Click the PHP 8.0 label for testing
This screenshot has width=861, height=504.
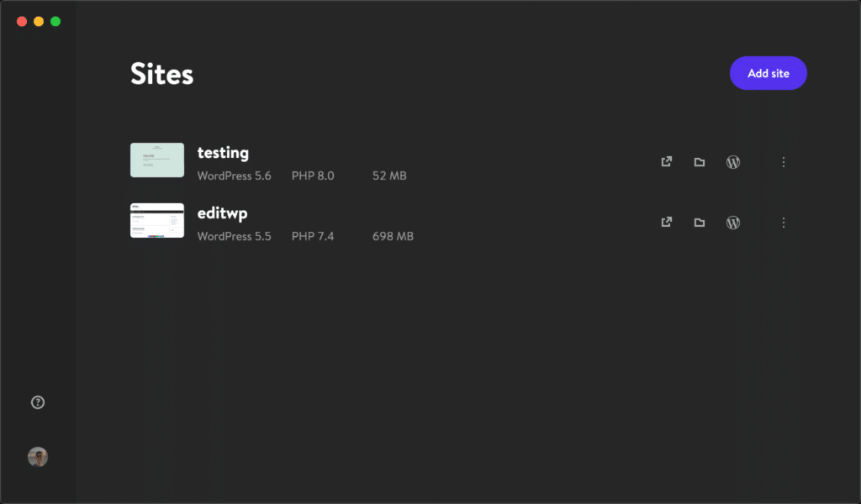click(313, 176)
